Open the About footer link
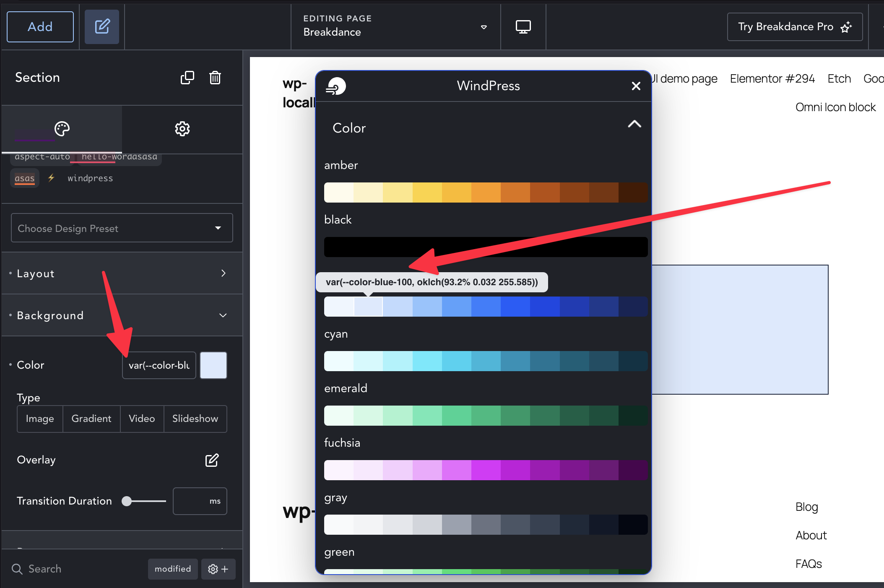The image size is (884, 588). coord(811,536)
